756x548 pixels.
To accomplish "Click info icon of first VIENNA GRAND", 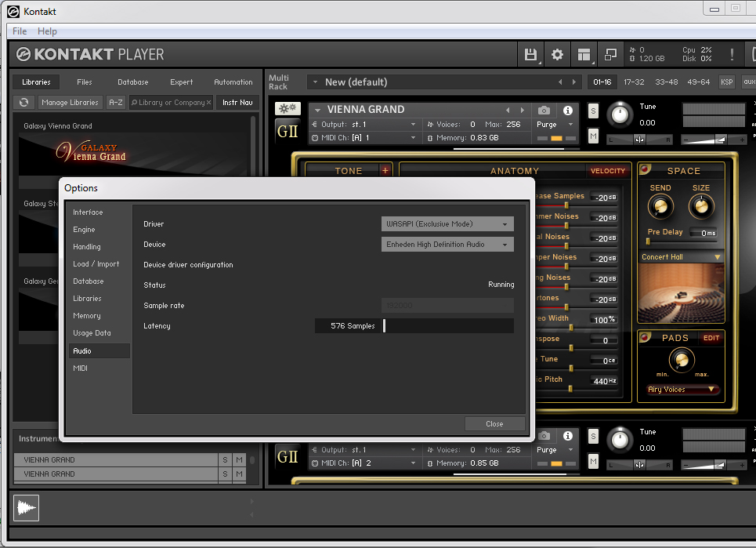I will coord(568,111).
